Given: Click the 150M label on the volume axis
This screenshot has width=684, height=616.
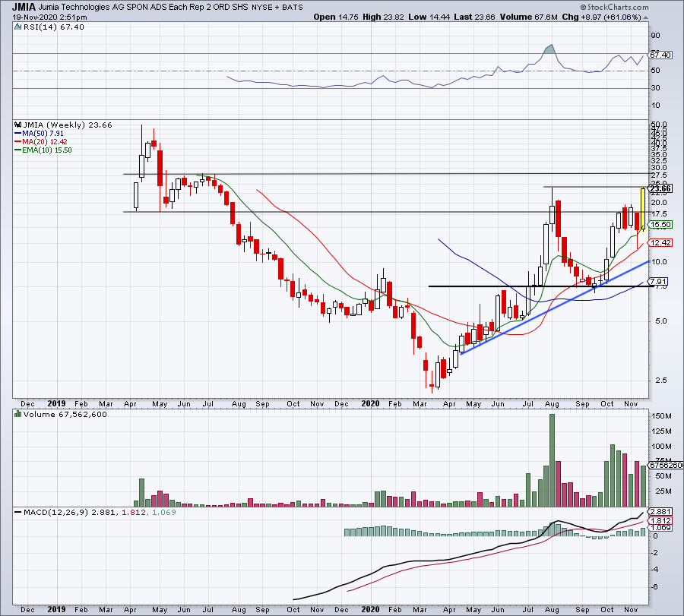Looking at the screenshot, I should tap(661, 416).
